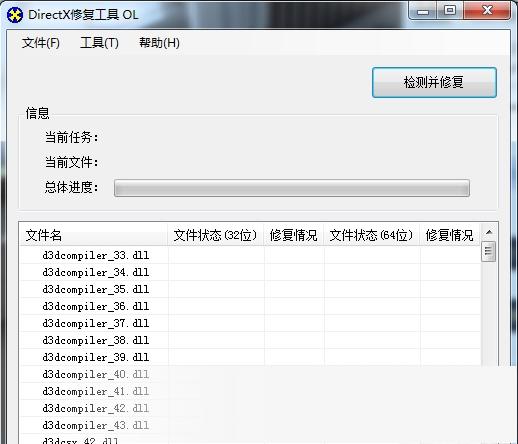Screen dimensions: 518x444
Task: Click the 文件状态(32位) column header
Action: tap(216, 235)
